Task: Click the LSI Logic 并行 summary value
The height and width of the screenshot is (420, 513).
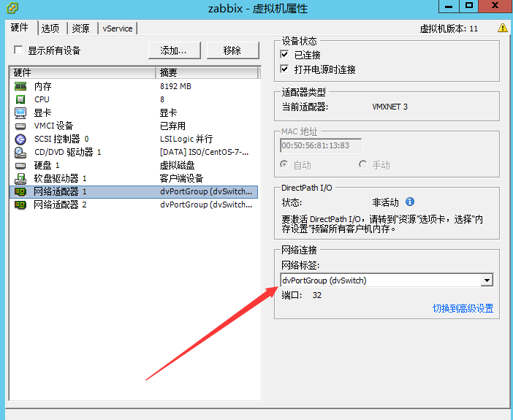Action: [x=186, y=139]
